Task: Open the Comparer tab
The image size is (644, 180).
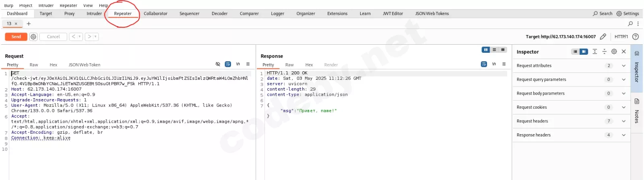Action: [249, 13]
